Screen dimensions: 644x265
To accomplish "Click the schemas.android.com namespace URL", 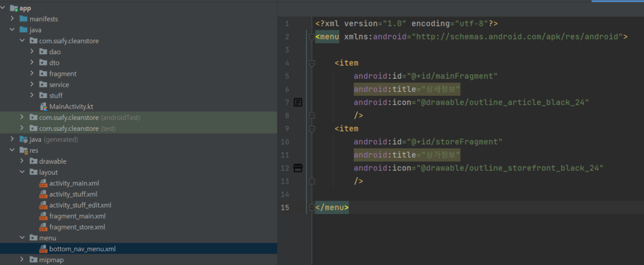I will pos(518,37).
